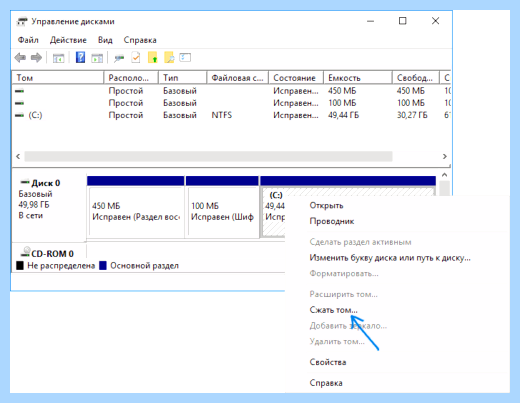
Task: Select the 450 МБ recovery partition block
Action: (x=136, y=207)
